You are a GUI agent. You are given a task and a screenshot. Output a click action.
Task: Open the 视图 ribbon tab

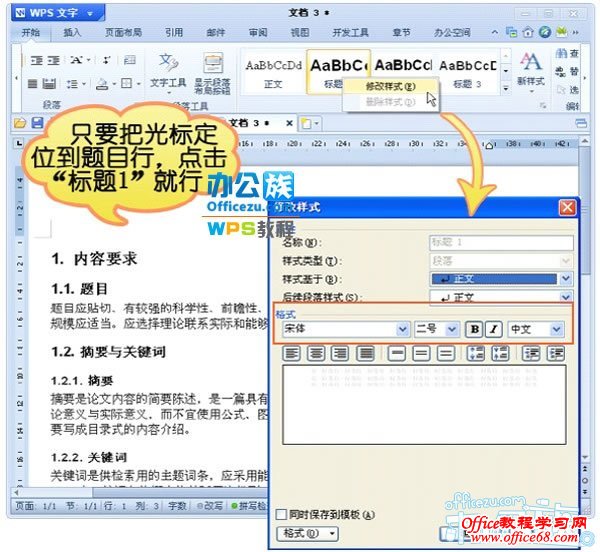[x=300, y=33]
